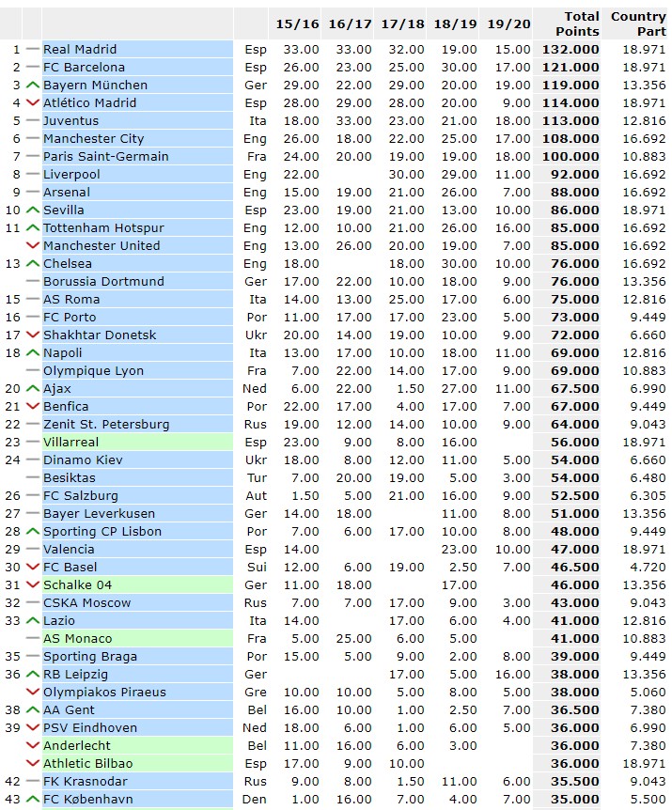Click the 15/16 season column header
Viewport: 672px width, 810px height.
[x=297, y=24]
